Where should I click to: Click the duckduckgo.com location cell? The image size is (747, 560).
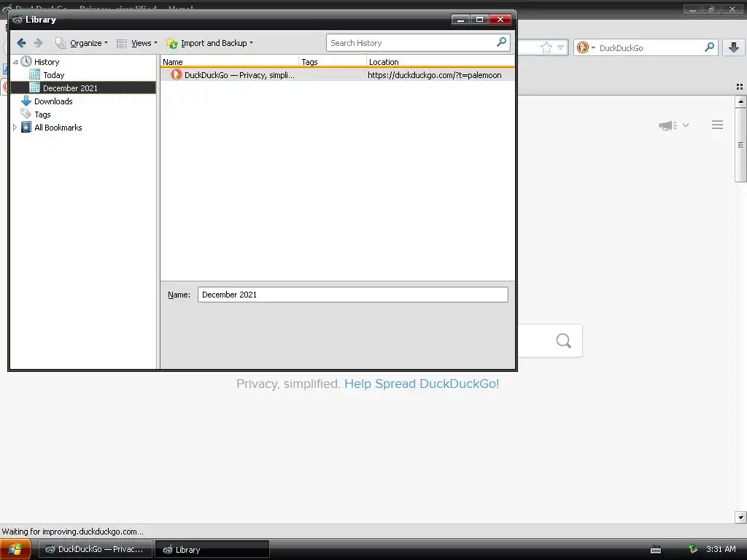(x=435, y=75)
